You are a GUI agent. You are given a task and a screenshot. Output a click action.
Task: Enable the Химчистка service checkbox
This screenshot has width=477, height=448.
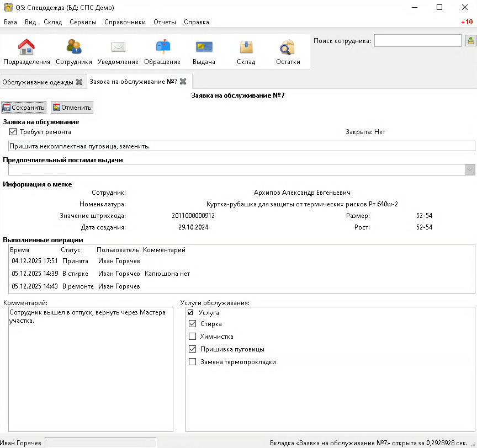[x=193, y=337]
